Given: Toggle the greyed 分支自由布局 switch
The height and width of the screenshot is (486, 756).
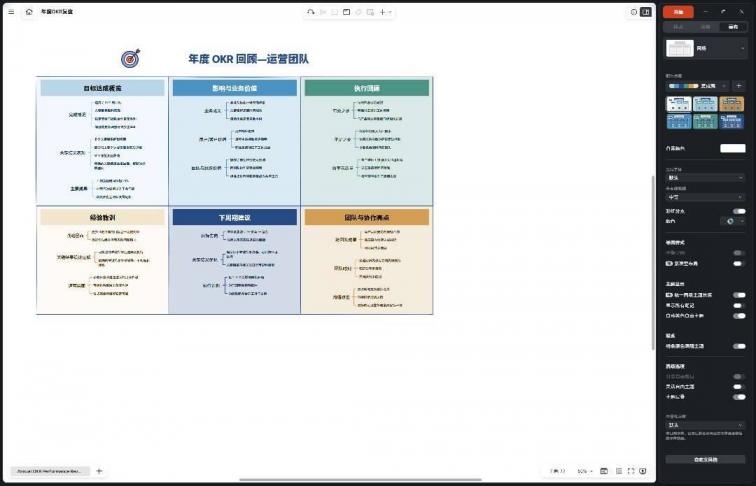Looking at the screenshot, I should (739, 376).
